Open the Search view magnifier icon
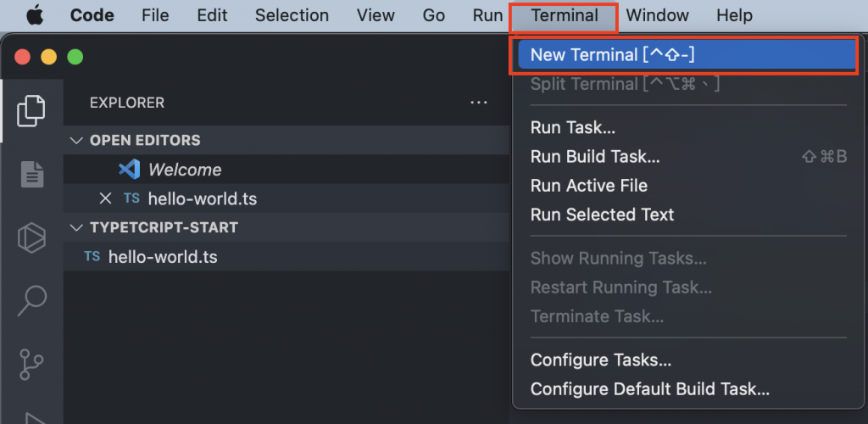868x424 pixels. (32, 299)
